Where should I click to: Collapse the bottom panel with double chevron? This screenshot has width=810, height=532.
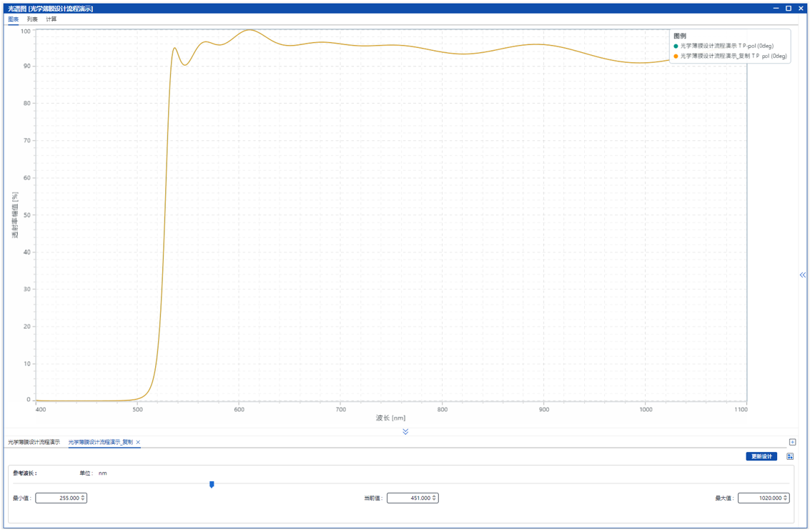coord(405,432)
